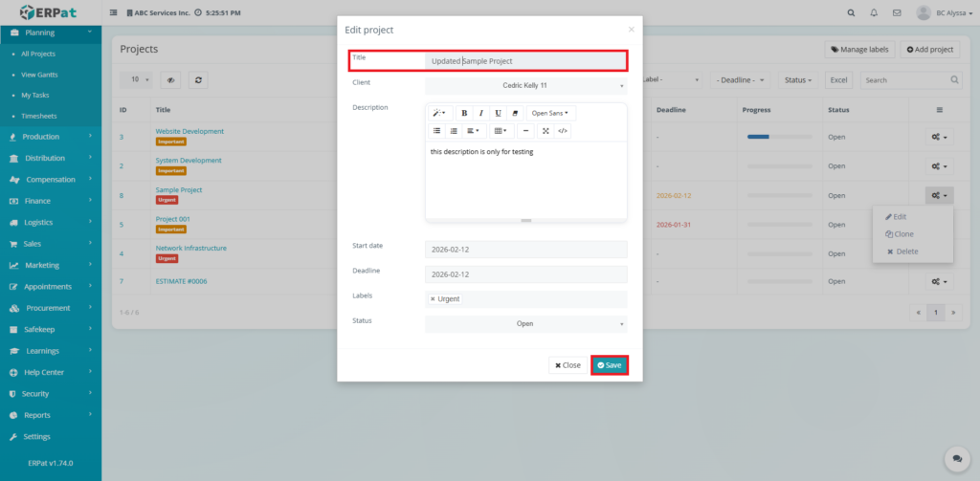This screenshot has height=481, width=980.
Task: Go to next page in pagination
Action: point(954,312)
